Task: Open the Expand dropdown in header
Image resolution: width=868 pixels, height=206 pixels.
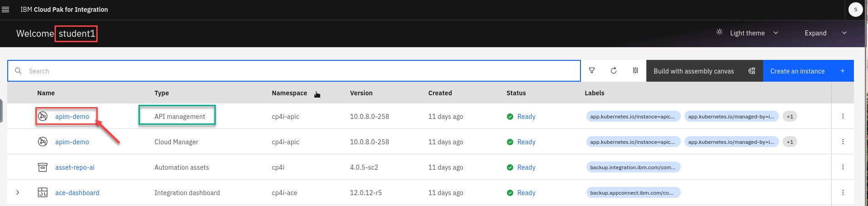Action: click(x=825, y=33)
